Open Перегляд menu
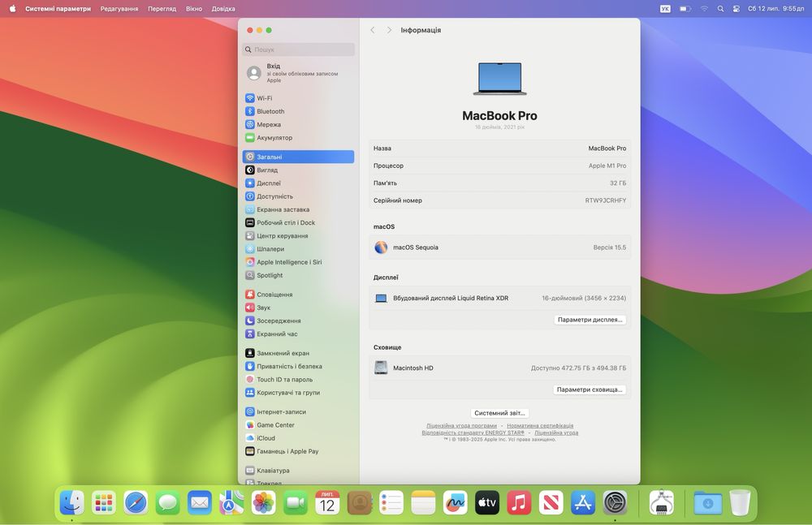Screen dimensions: 812x525 [162, 9]
